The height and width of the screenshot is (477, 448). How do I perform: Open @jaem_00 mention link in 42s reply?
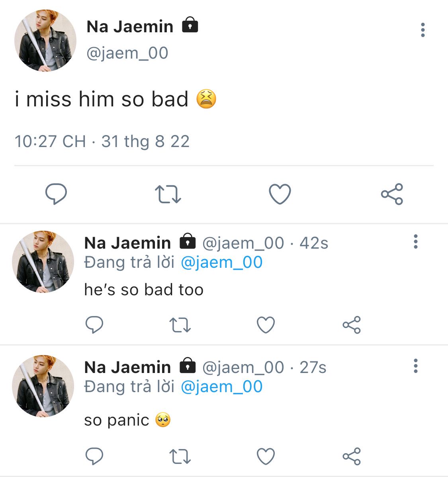[x=221, y=263]
